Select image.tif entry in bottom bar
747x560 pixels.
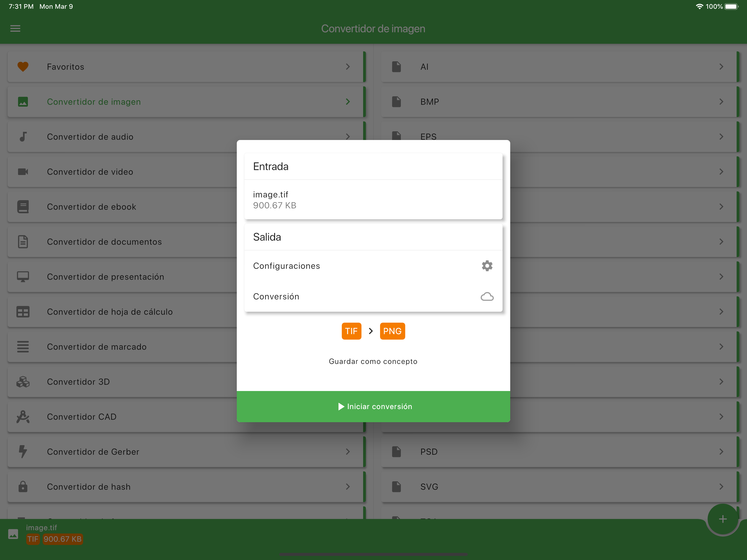click(42, 527)
